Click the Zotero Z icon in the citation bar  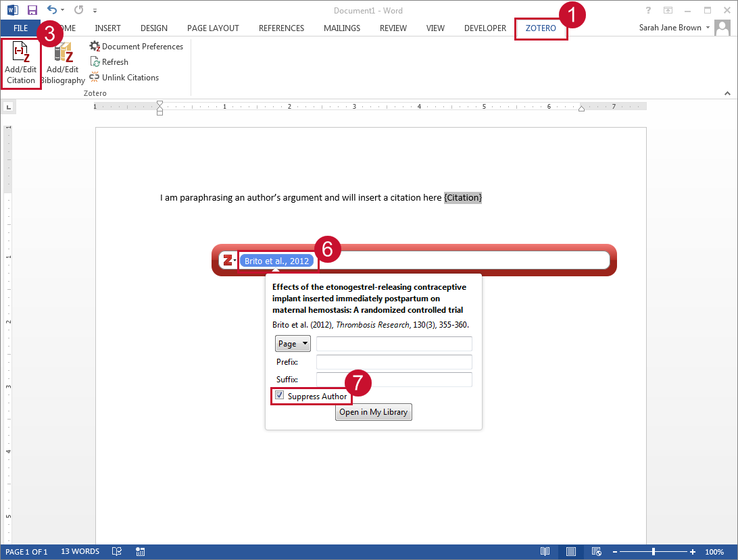coord(228,260)
